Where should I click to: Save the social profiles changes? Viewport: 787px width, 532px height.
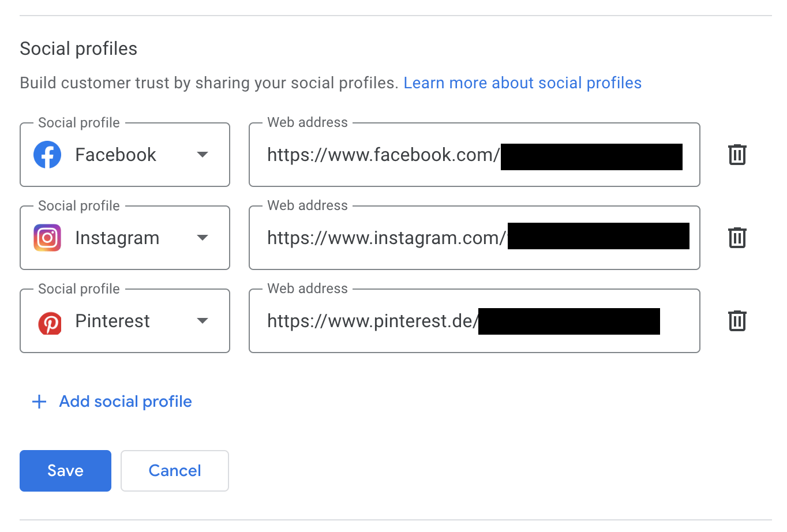pos(65,470)
